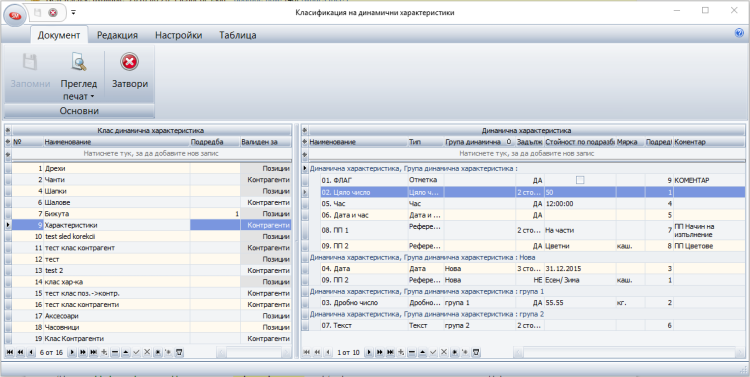The width and height of the screenshot is (750, 377).
Task: Open the help icon at ribbon right
Action: (x=739, y=33)
